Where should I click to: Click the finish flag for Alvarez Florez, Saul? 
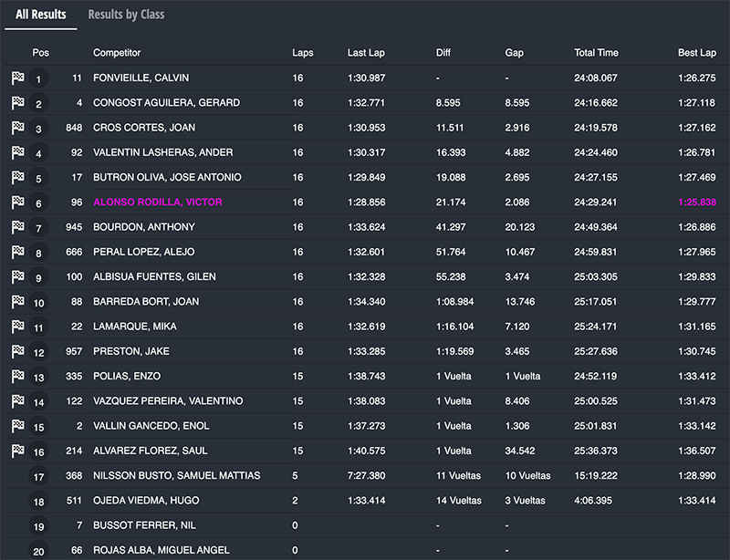click(x=18, y=451)
